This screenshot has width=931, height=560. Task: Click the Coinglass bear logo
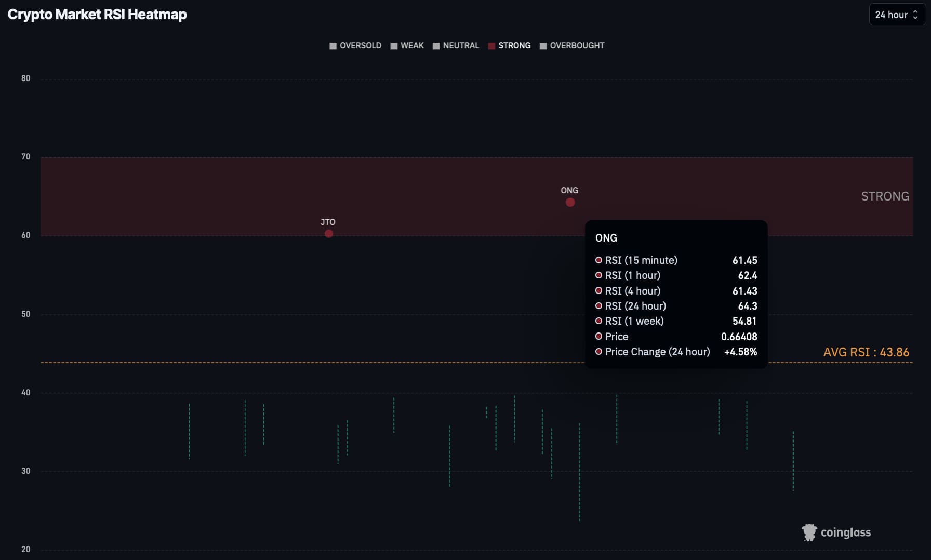pyautogui.click(x=809, y=532)
